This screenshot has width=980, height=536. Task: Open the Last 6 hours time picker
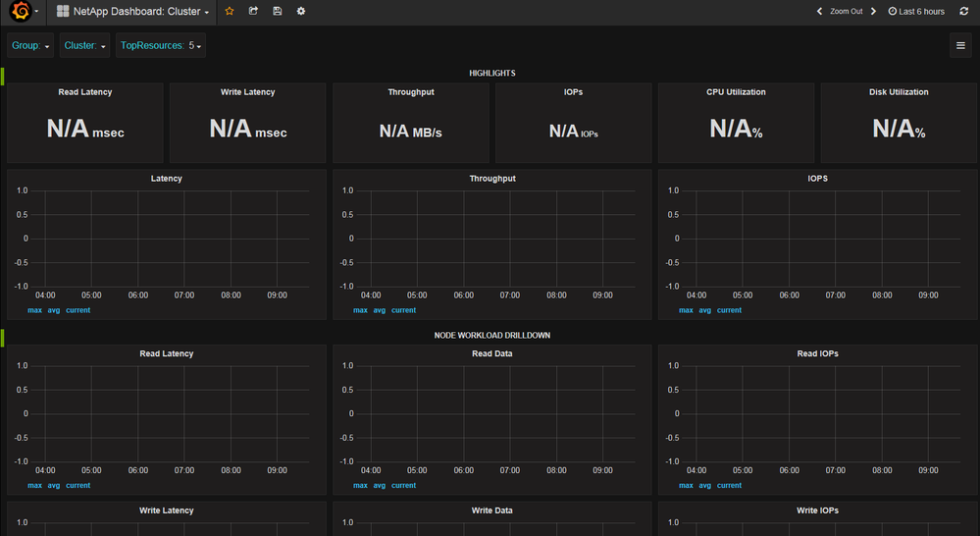point(916,12)
